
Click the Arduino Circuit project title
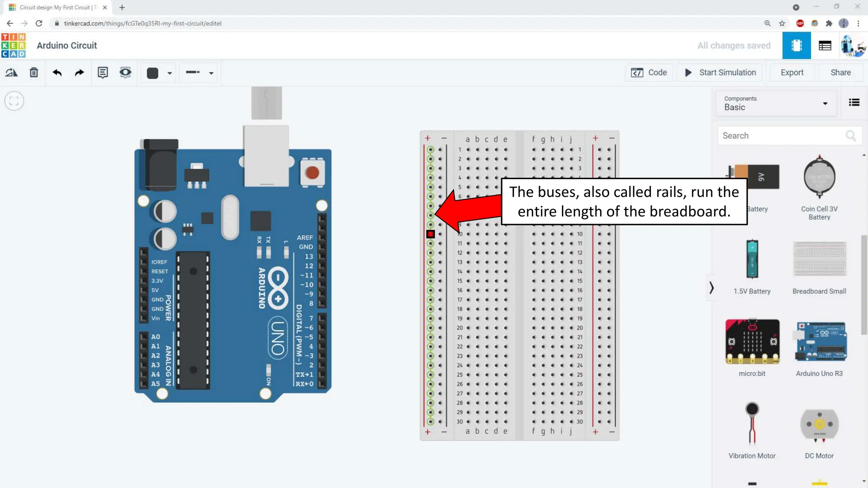[x=67, y=45]
